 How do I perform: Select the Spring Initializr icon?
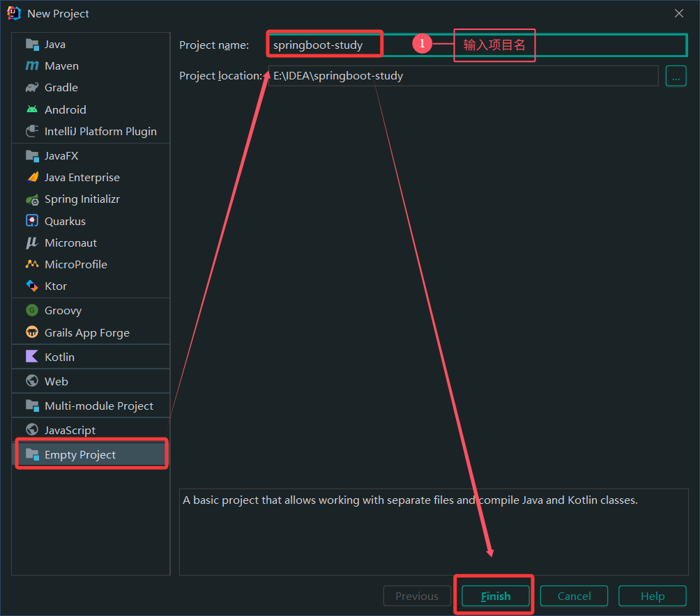(32, 199)
